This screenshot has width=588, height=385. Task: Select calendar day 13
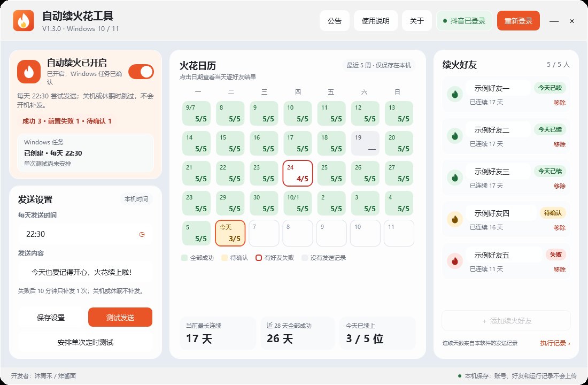[399, 113]
